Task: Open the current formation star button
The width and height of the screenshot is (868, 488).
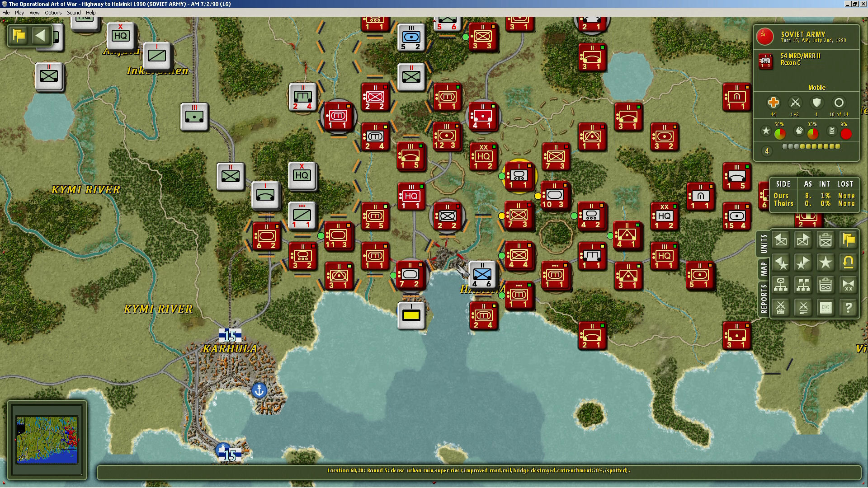Action: point(826,263)
